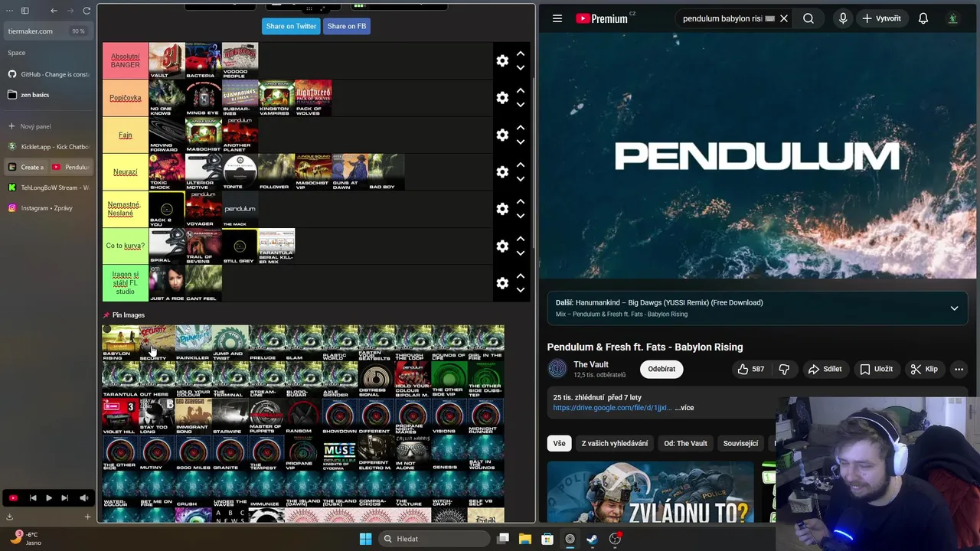Screen dimensions: 980x551
Task: Subscribe with the Odebírat button
Action: point(661,369)
